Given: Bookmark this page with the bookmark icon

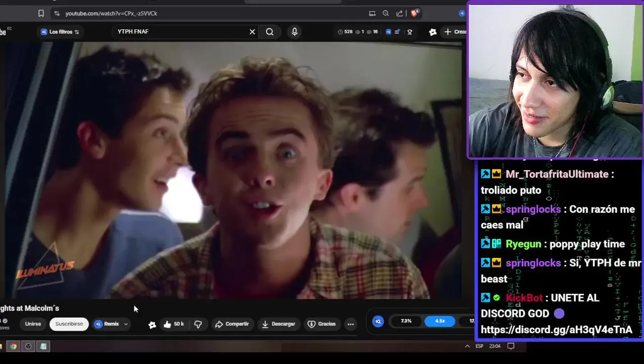Looking at the screenshot, I should point(41,13).
